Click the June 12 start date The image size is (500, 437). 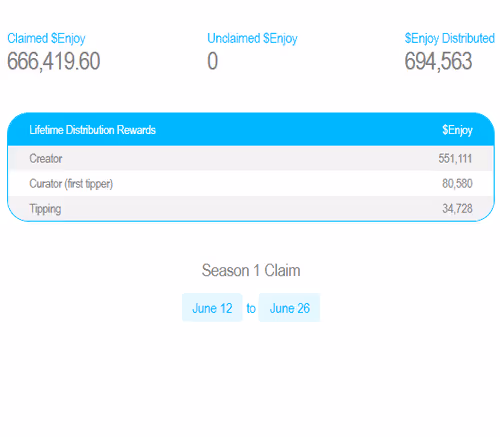212,308
